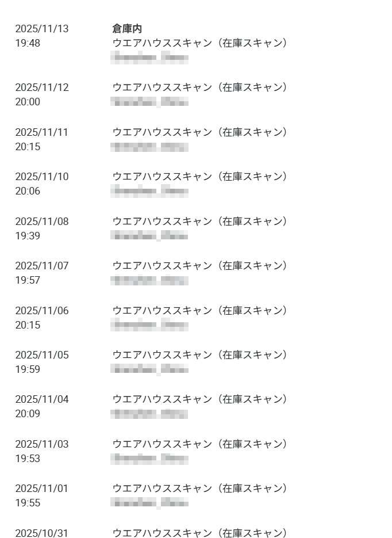The width and height of the screenshot is (392, 538).
Task: Click the 2025/11/07 date label
Action: 41,266
